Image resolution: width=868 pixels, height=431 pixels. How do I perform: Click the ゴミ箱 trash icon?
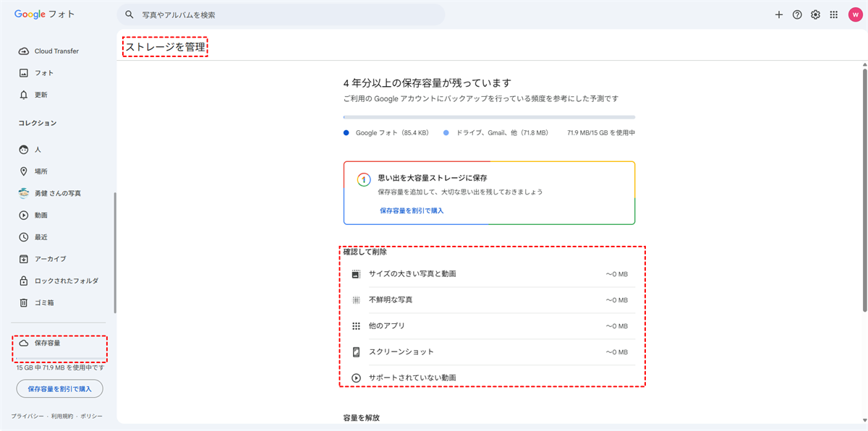pyautogui.click(x=23, y=302)
